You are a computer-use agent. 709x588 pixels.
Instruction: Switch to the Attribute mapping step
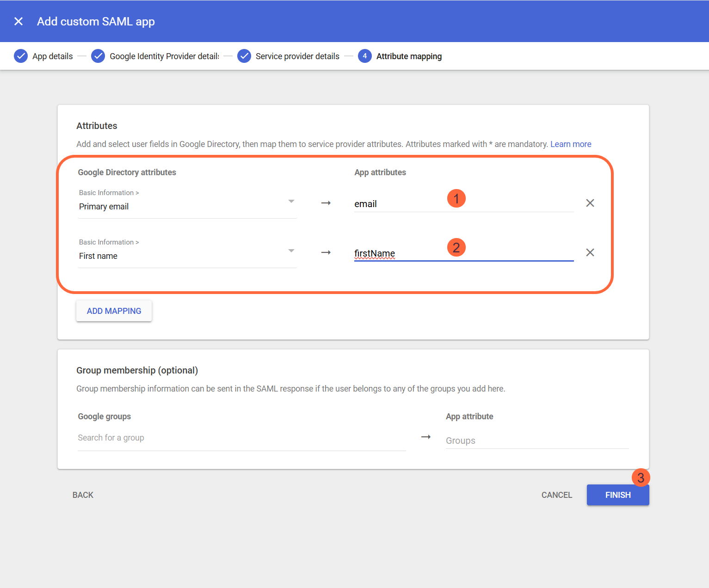(409, 56)
